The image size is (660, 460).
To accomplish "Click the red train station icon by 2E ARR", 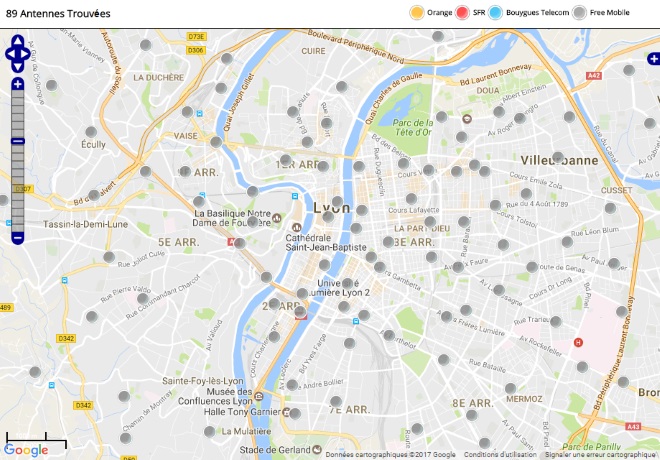I will point(301,316).
